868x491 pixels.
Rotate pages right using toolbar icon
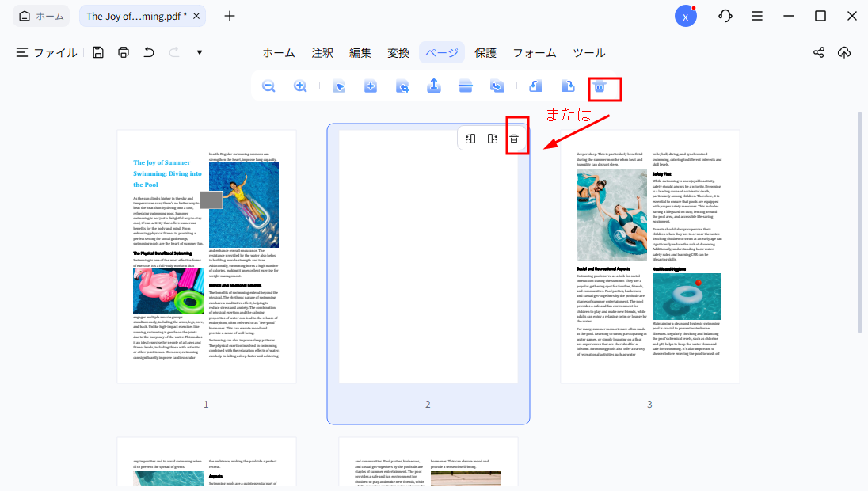click(568, 86)
